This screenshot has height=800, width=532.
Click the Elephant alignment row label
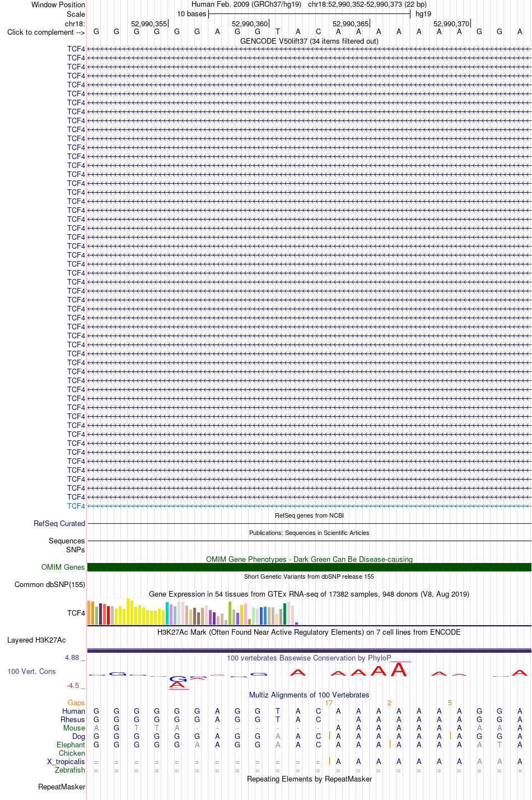(71, 745)
